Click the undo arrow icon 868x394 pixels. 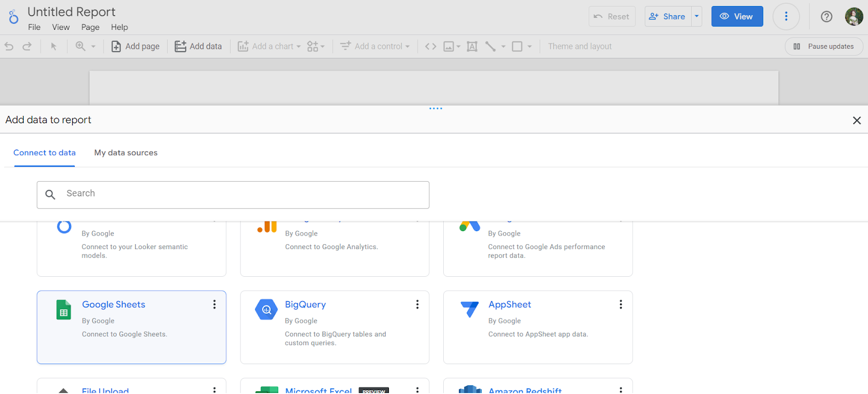pos(9,47)
